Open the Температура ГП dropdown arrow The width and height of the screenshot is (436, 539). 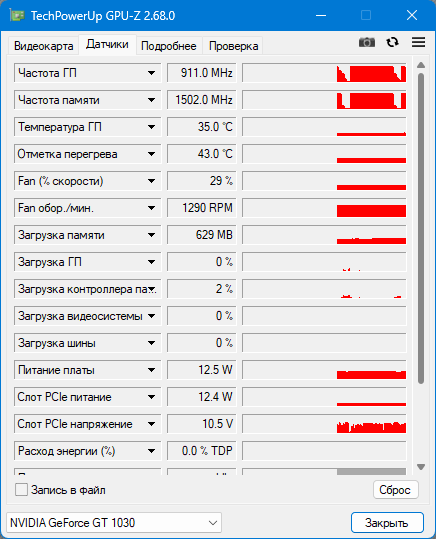click(x=151, y=127)
